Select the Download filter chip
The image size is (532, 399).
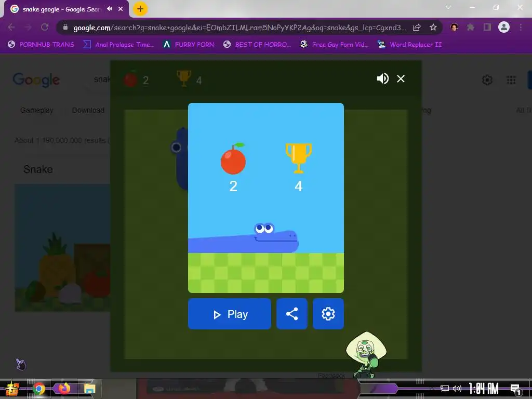pos(88,110)
